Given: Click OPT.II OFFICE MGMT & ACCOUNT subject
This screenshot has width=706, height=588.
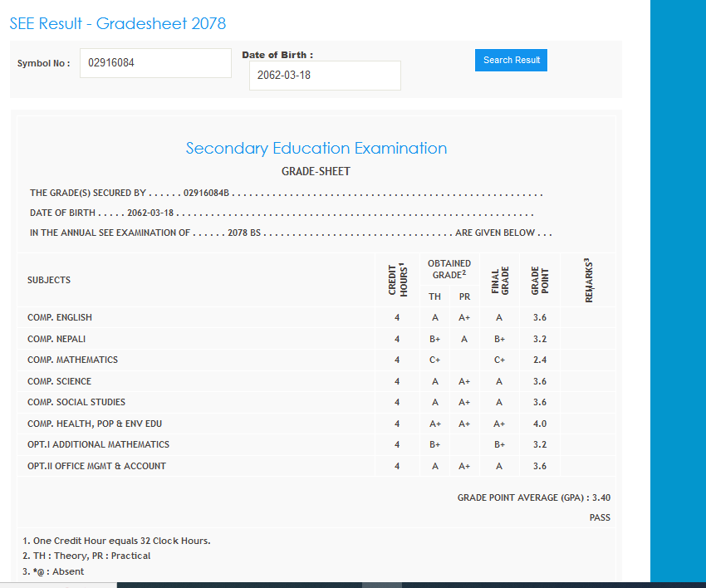Looking at the screenshot, I should pos(96,467).
